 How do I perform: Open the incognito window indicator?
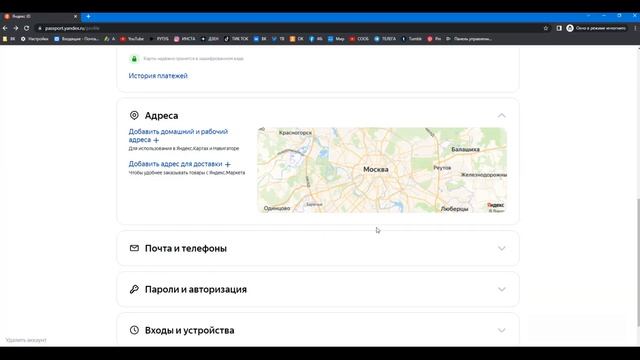(x=596, y=28)
